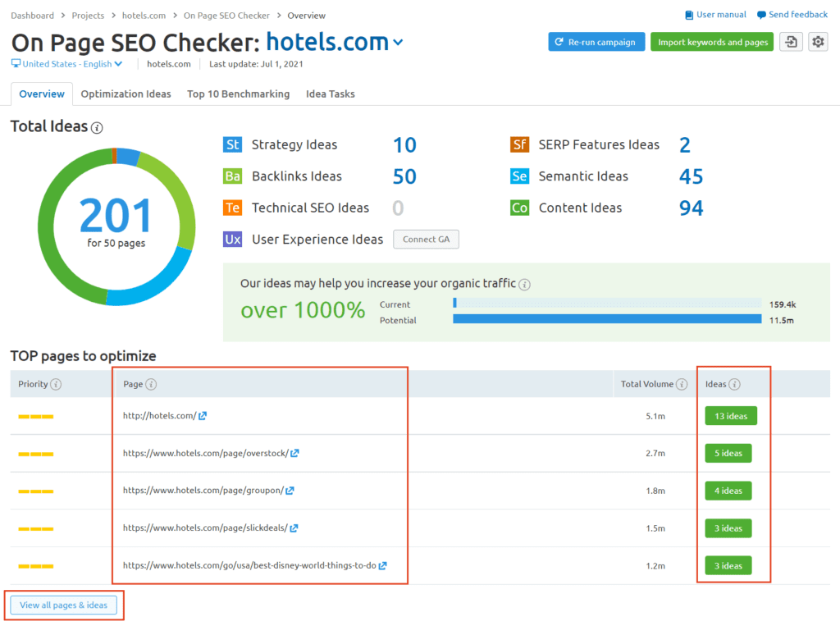Click the best-disney-world-things-to-do URL link
840x626 pixels.
point(249,565)
